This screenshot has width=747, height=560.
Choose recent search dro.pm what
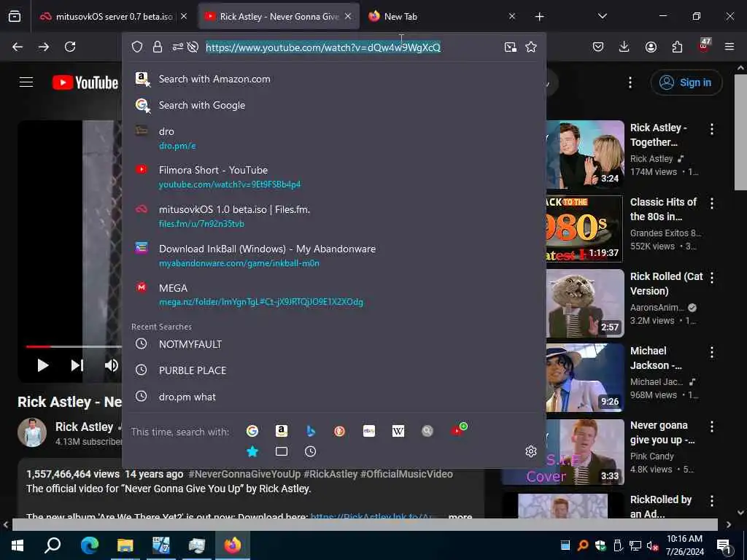tap(334, 397)
